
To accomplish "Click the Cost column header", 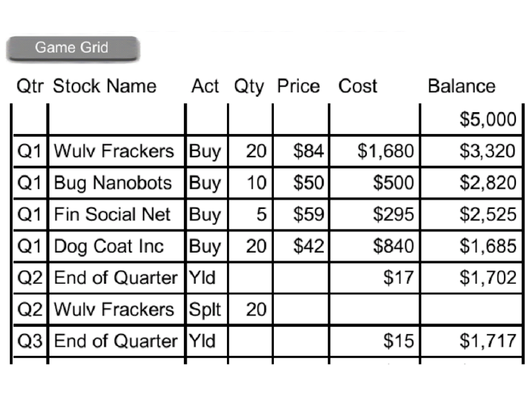I will [357, 86].
